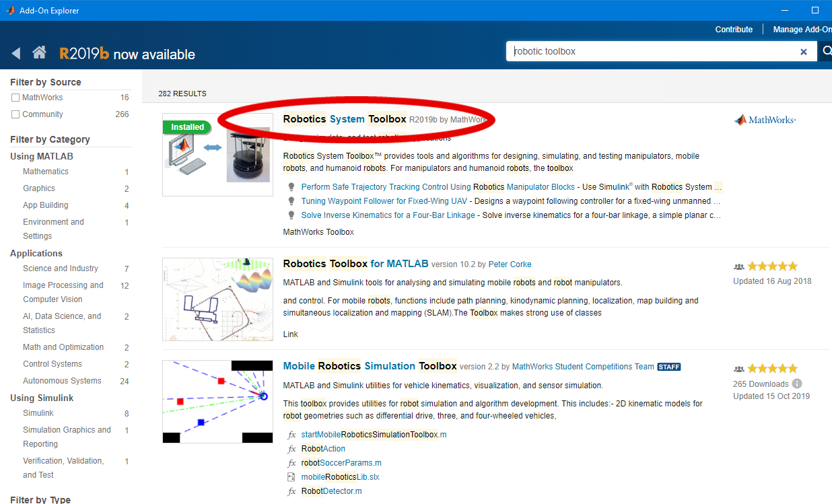Click the MathWorks logo beside Robotics System Toolbox

coord(765,120)
